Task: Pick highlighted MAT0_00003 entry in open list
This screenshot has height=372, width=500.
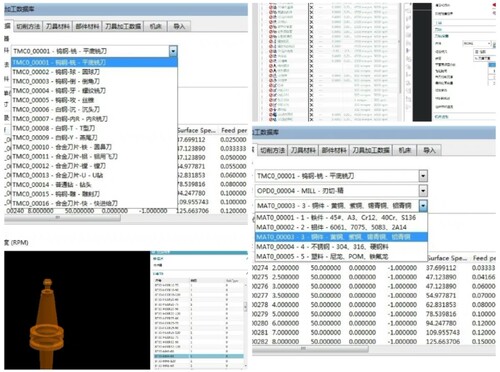Action: [x=341, y=237]
